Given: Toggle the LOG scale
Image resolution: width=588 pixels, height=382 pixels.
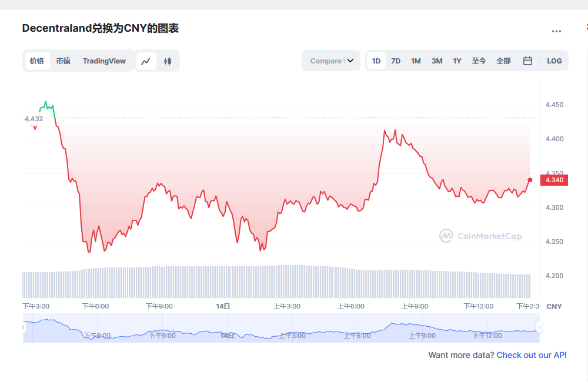Looking at the screenshot, I should [x=554, y=61].
